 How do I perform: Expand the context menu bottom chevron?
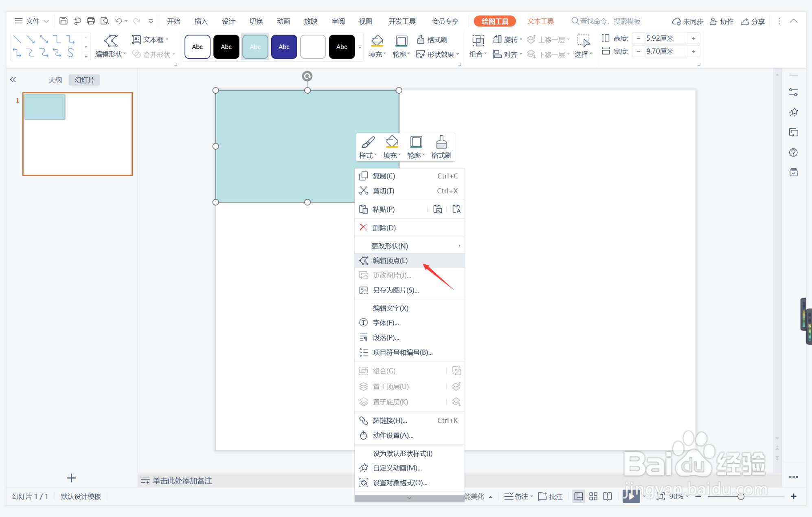409,498
